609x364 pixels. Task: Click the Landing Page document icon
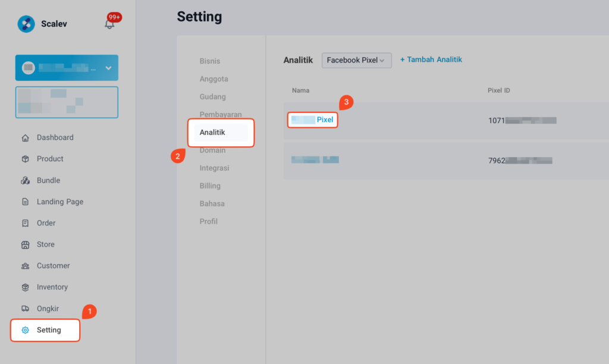(x=25, y=202)
